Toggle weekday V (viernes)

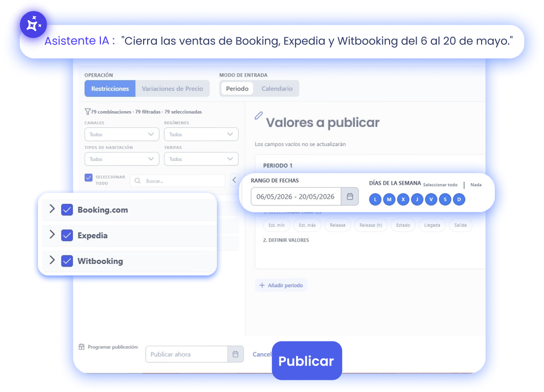pos(431,200)
